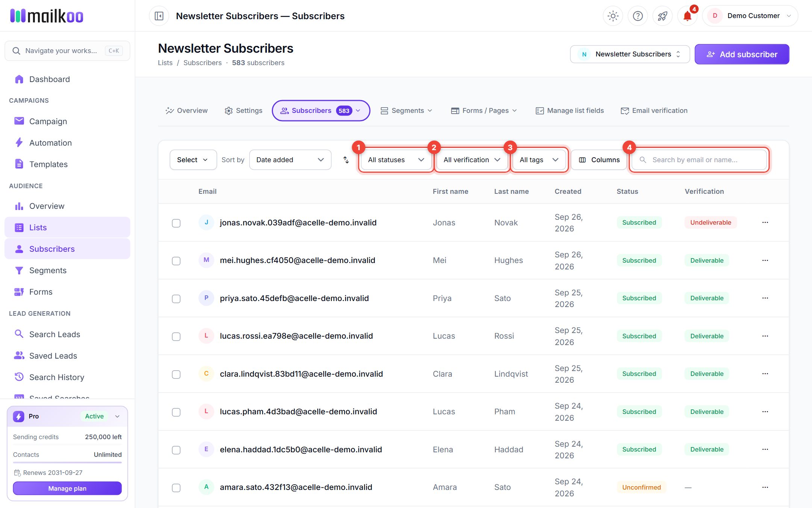Open the Select dropdown

(x=193, y=160)
